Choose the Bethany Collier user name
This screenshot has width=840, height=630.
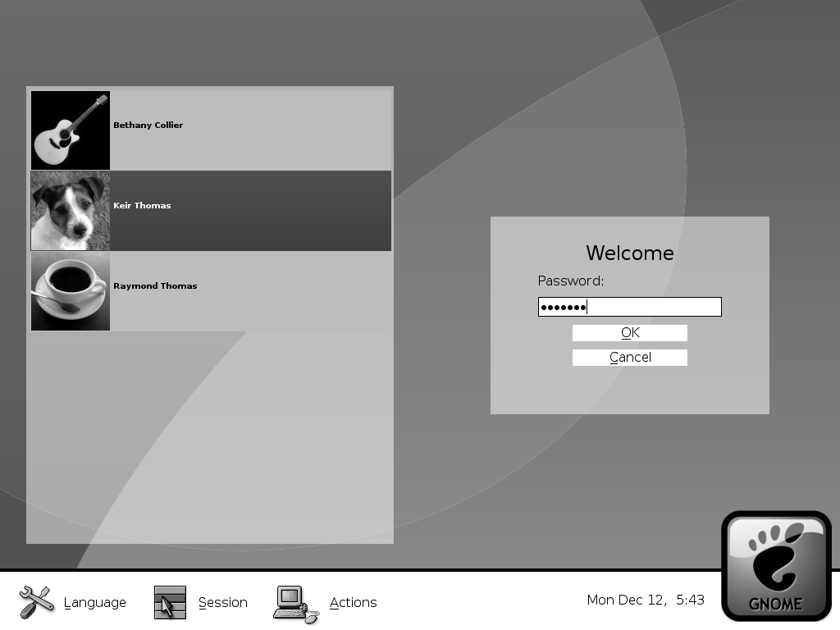[x=148, y=126]
